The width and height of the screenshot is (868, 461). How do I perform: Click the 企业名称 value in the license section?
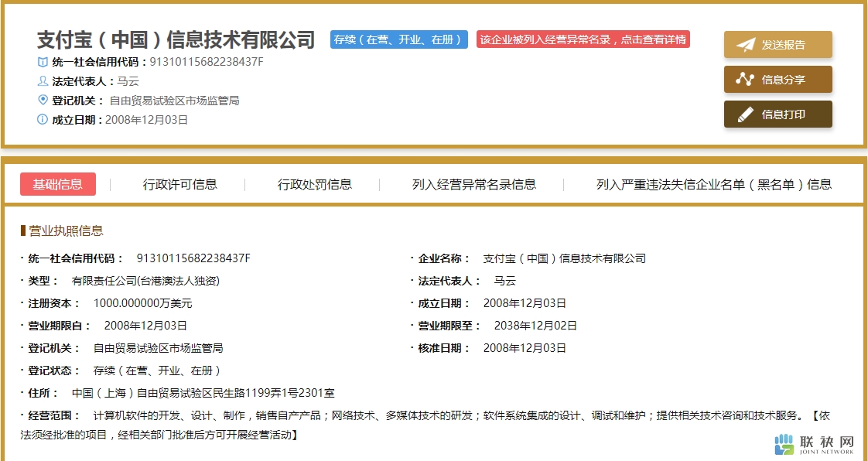[565, 258]
